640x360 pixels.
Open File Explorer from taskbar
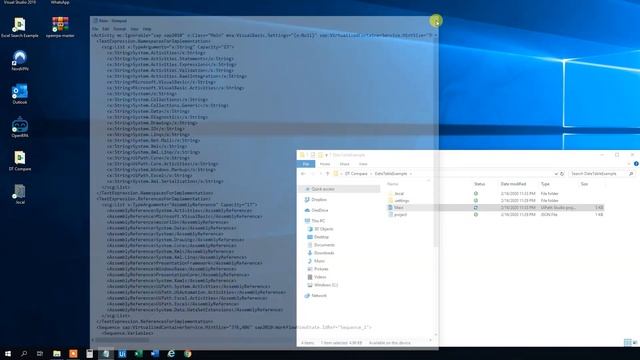(57, 353)
